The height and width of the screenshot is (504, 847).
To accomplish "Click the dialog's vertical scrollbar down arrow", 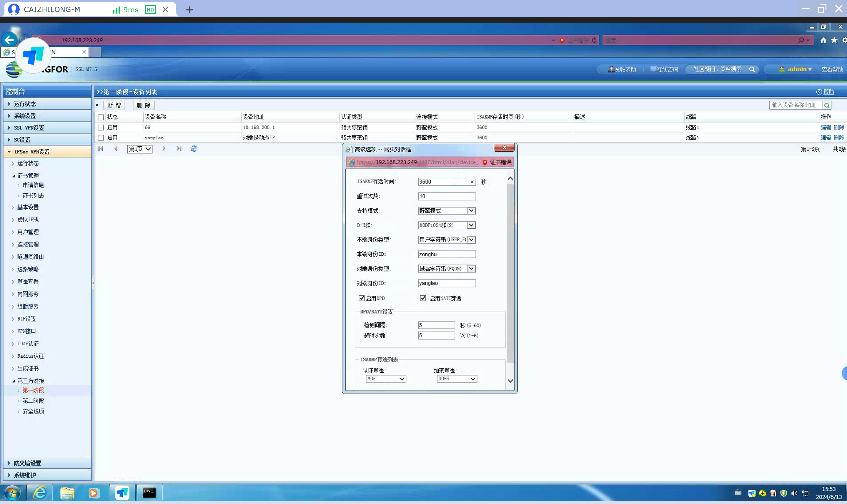I will (510, 381).
